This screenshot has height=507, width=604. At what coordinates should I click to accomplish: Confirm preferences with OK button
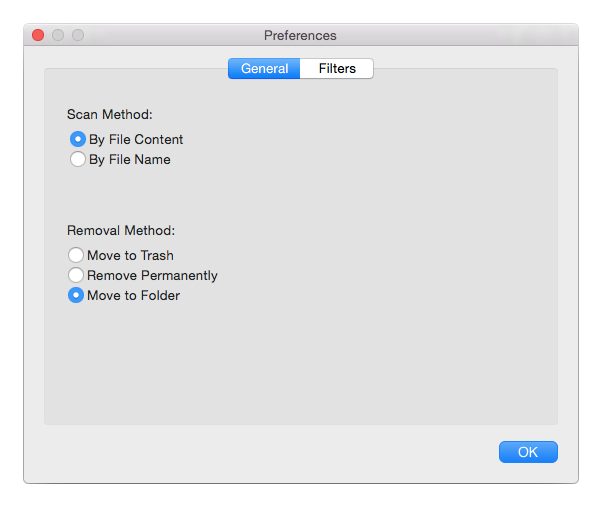(528, 452)
